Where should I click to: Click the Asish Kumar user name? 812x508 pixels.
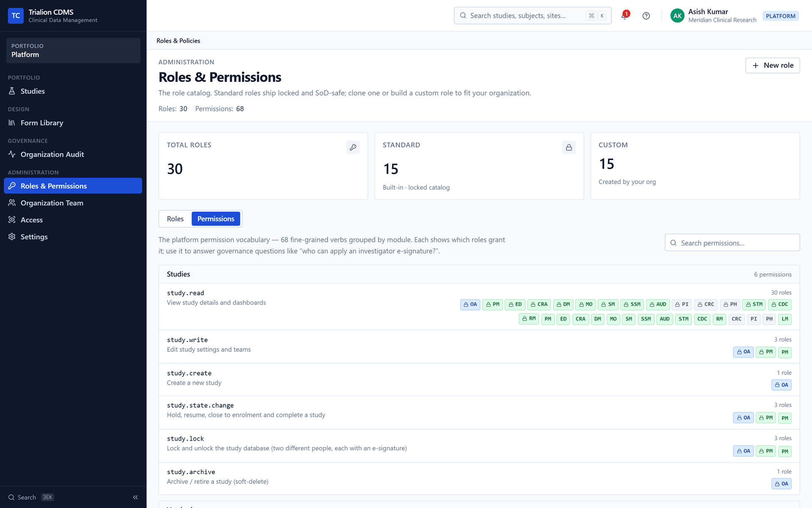pos(708,12)
